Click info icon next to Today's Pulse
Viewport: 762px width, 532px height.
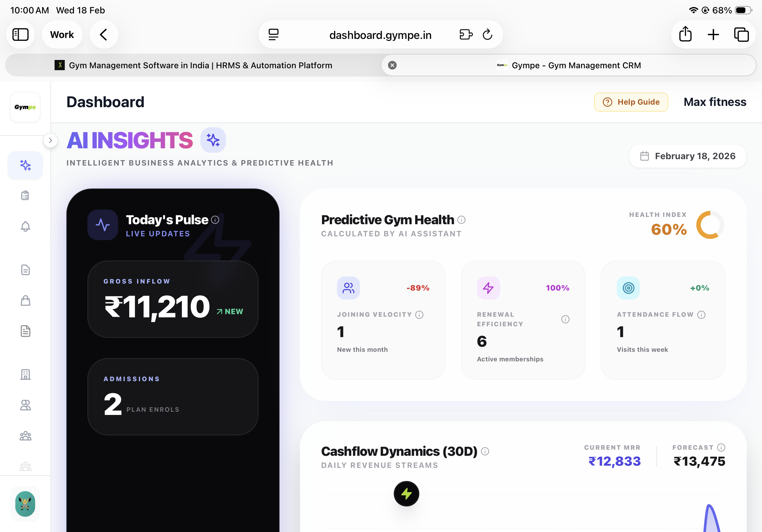pos(215,219)
